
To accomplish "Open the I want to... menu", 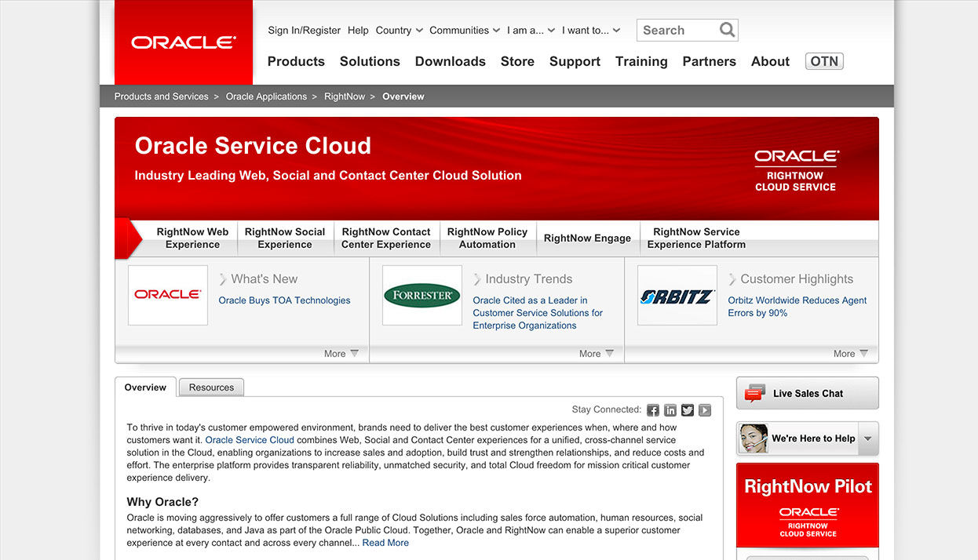I will 591,30.
